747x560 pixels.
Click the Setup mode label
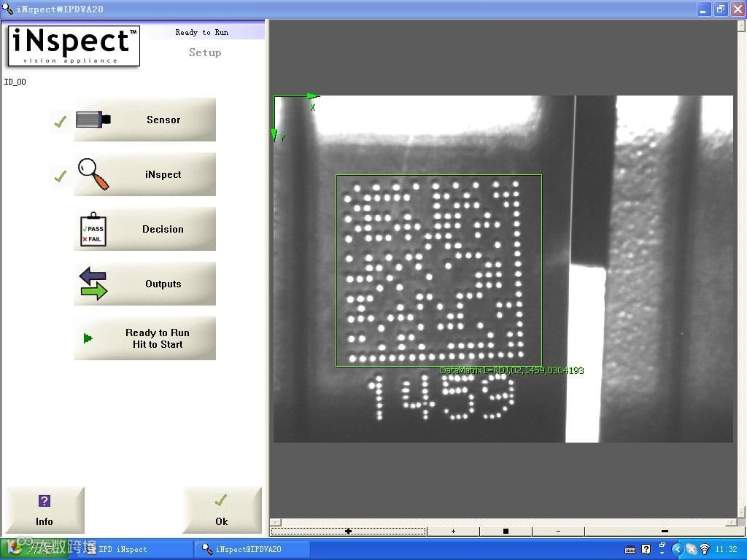click(205, 52)
